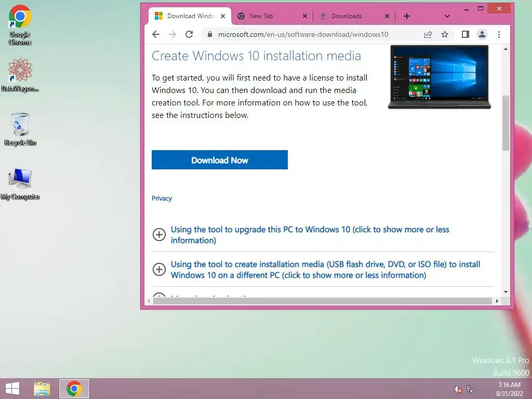532x399 pixels.
Task: Click the 'Create Windows 10 installation media' heading
Action: point(256,56)
